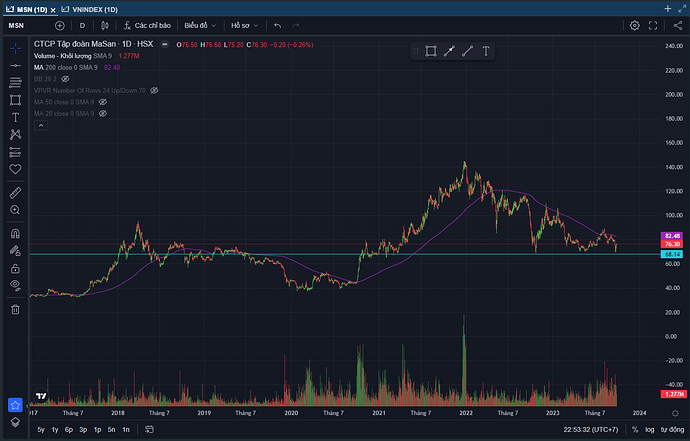690x441 pixels.
Task: Click the trash icon to remove drawings
Action: [x=15, y=309]
